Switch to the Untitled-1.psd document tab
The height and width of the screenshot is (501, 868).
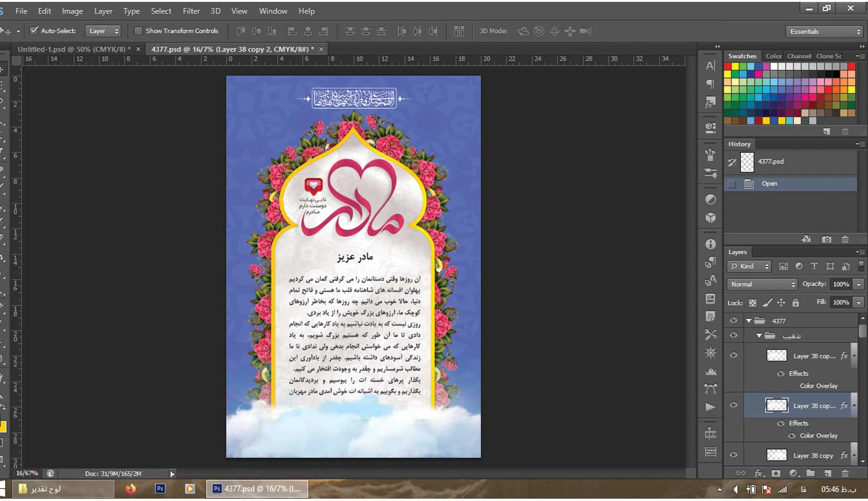(x=74, y=49)
